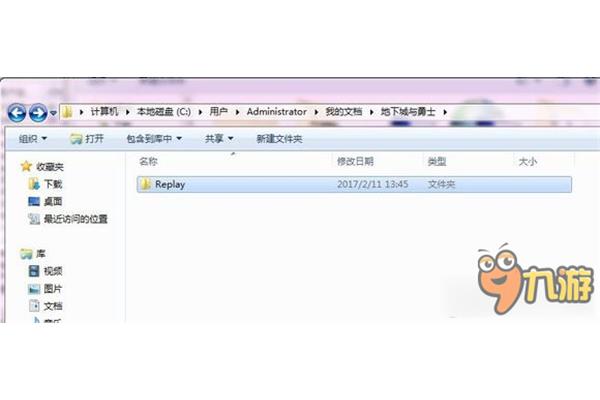Expand the arrow after 用户 in path

click(237, 112)
